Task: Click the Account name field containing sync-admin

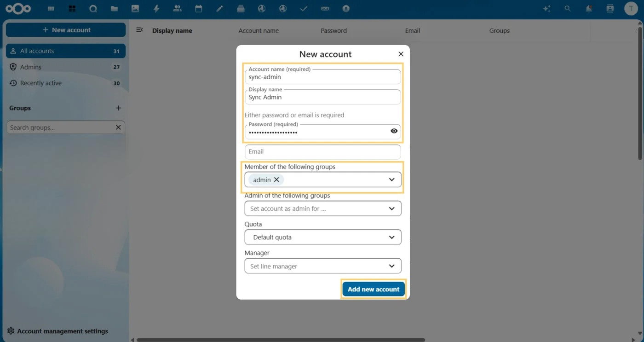Action: (x=323, y=77)
